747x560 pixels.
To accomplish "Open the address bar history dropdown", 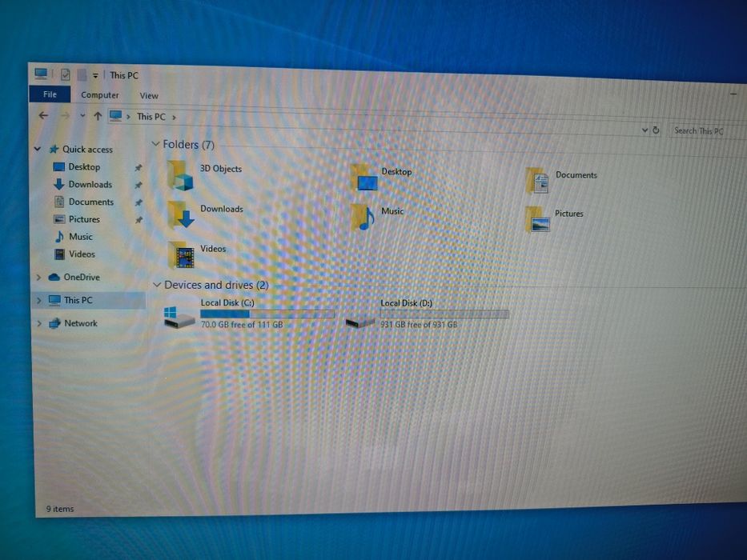I will pyautogui.click(x=645, y=130).
